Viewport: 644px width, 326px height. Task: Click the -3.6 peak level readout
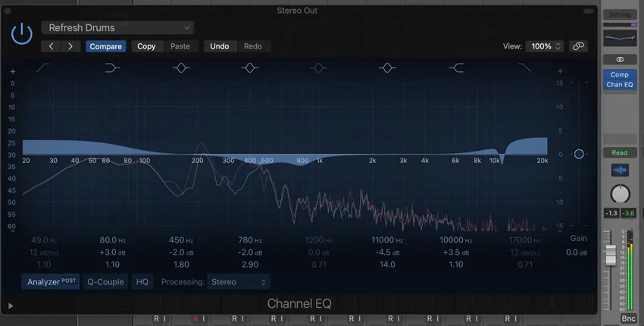pos(628,213)
